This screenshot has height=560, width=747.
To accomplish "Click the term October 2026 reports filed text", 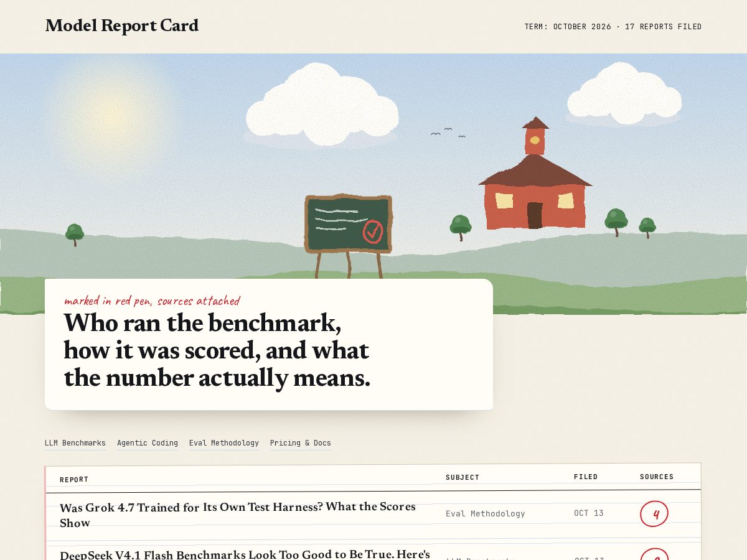I will point(613,27).
